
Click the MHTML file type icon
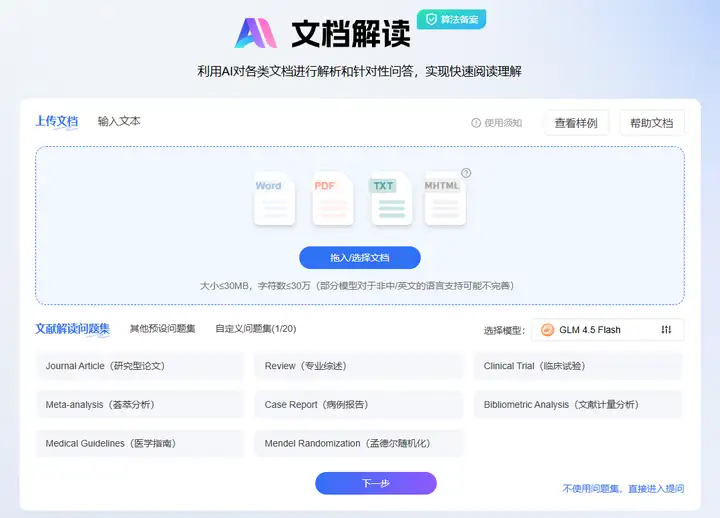pyautogui.click(x=444, y=198)
